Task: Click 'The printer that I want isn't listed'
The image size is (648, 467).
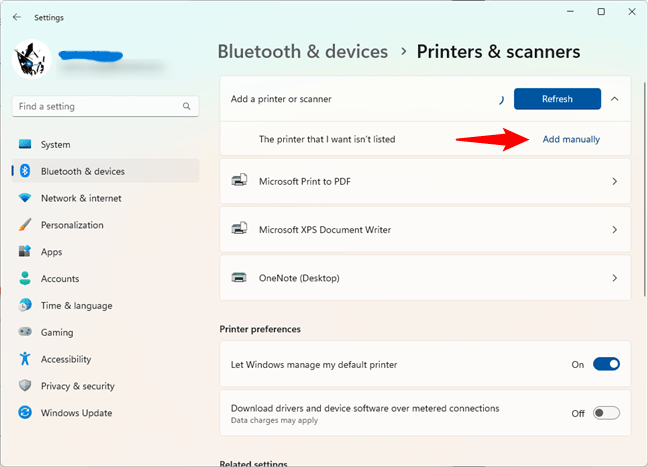Action: click(327, 139)
